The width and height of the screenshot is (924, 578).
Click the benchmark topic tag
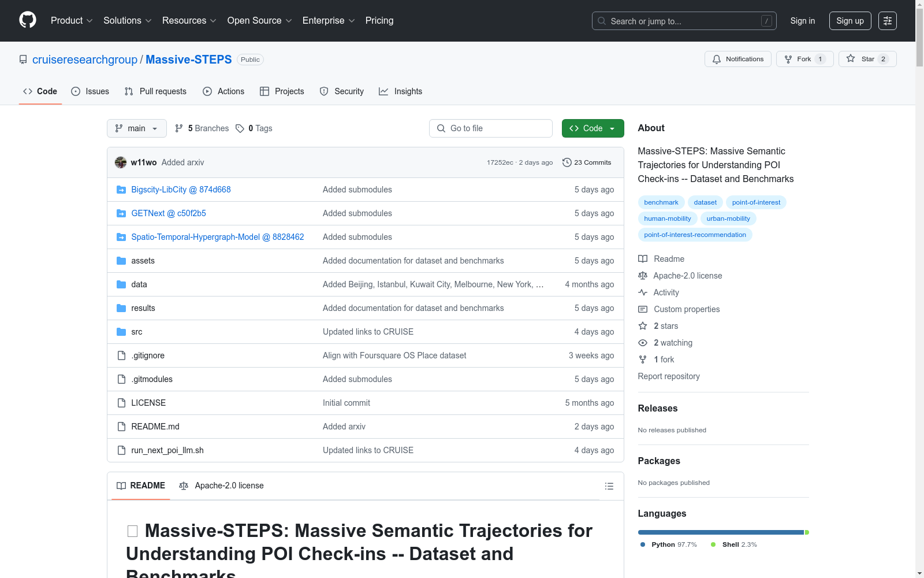click(661, 202)
